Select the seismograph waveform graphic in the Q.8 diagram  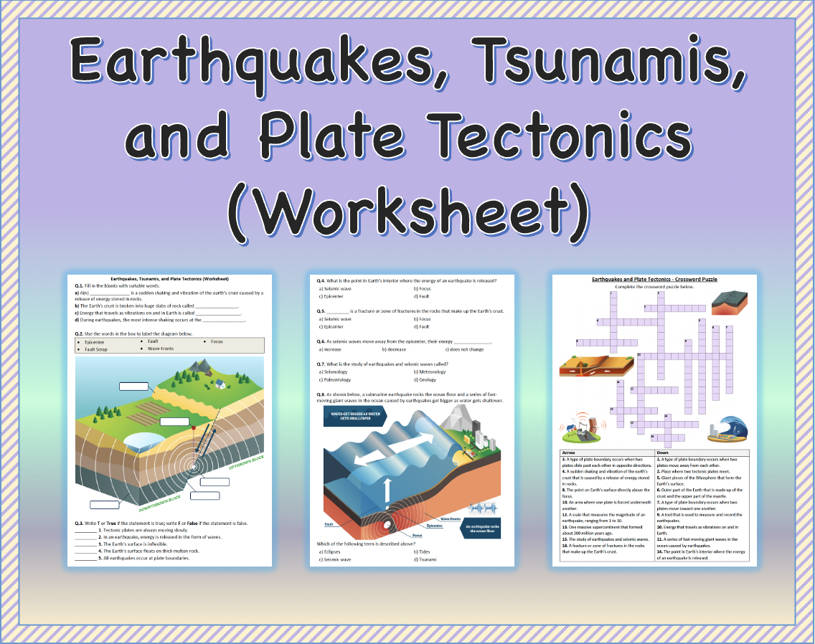[483, 508]
